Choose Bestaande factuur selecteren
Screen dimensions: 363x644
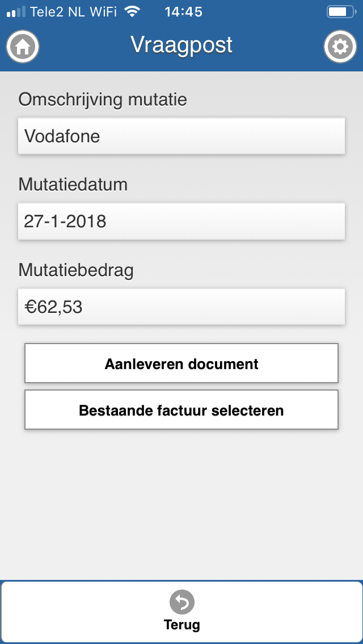(181, 410)
